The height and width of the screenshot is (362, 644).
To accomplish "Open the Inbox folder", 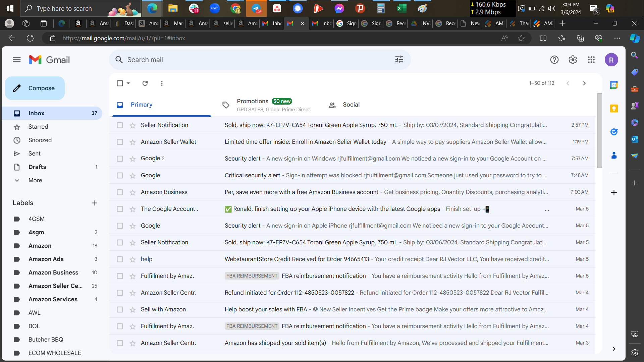I will (x=52, y=113).
